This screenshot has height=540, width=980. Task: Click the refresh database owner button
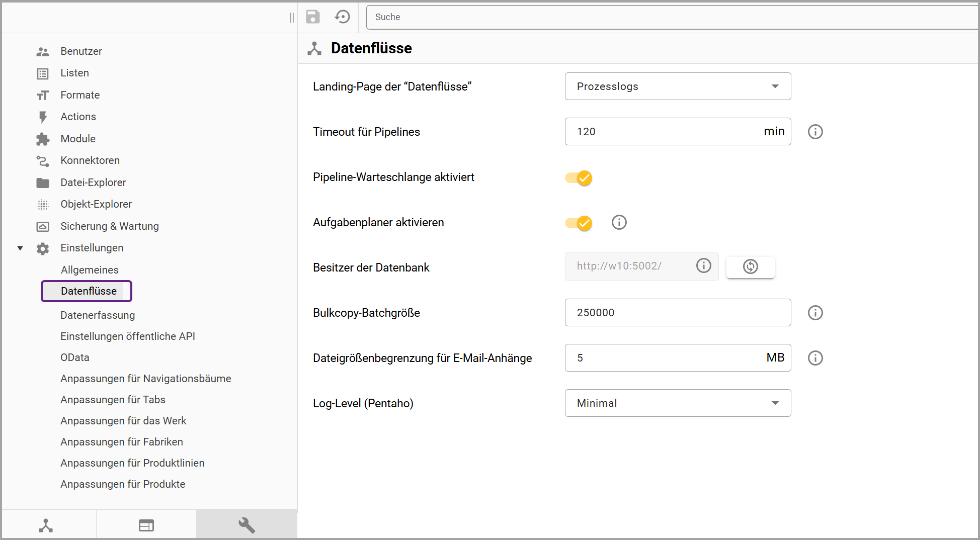point(750,266)
